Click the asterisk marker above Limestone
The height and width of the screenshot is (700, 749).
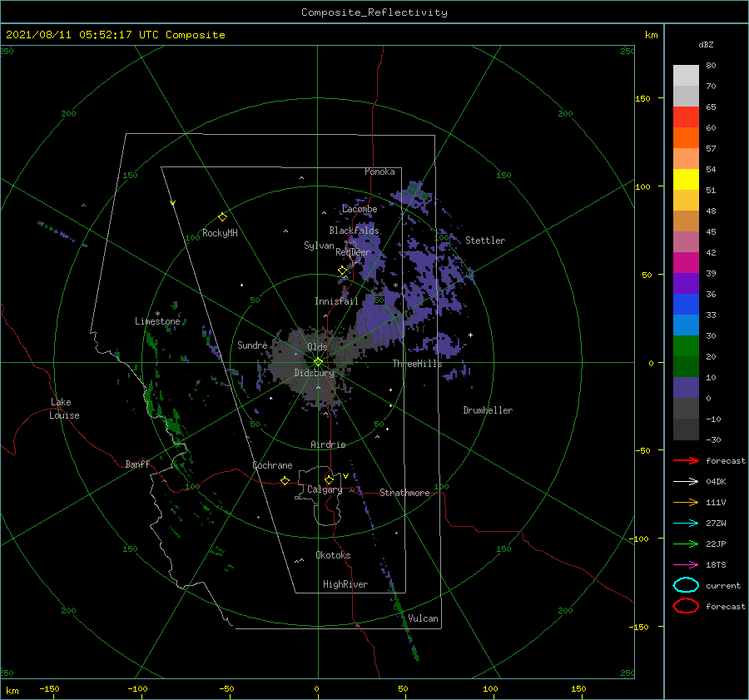coord(157,314)
